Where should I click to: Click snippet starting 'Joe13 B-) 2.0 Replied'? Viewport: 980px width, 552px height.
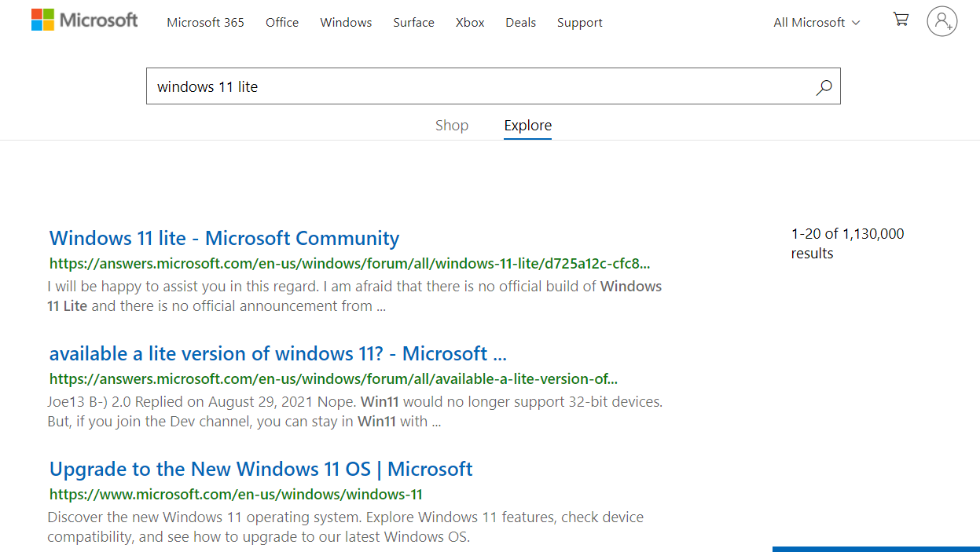(354, 411)
